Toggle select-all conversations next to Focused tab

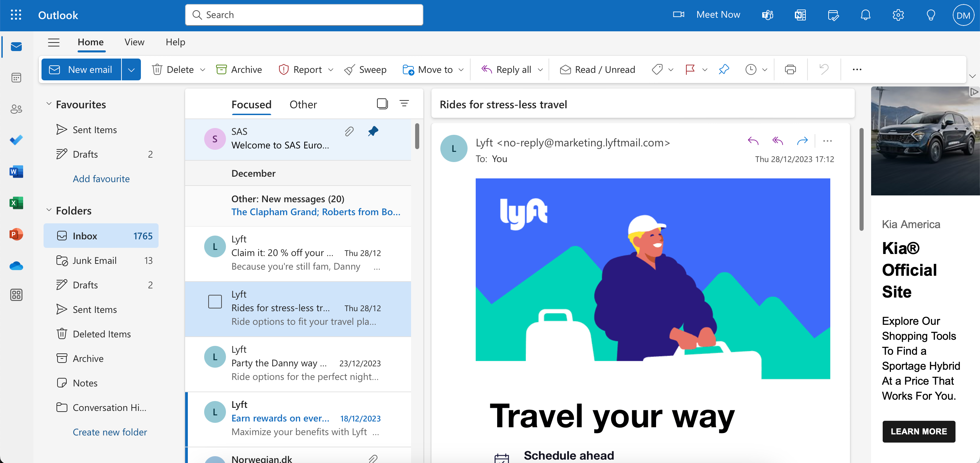pyautogui.click(x=382, y=103)
